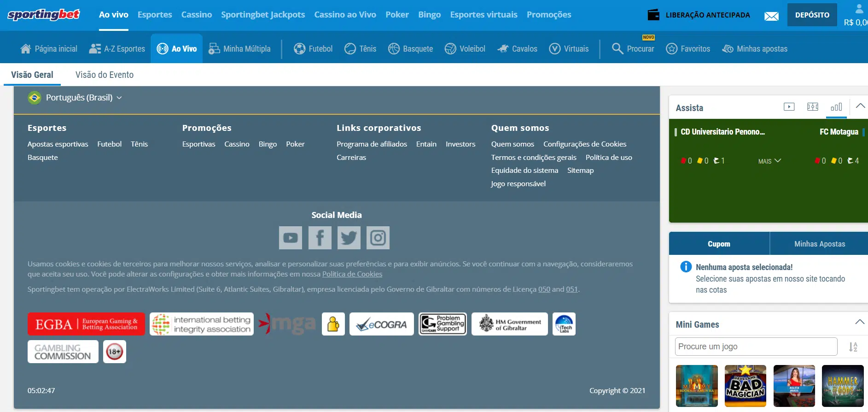Collapse the Mini Games panel
This screenshot has width=868, height=412.
[860, 322]
